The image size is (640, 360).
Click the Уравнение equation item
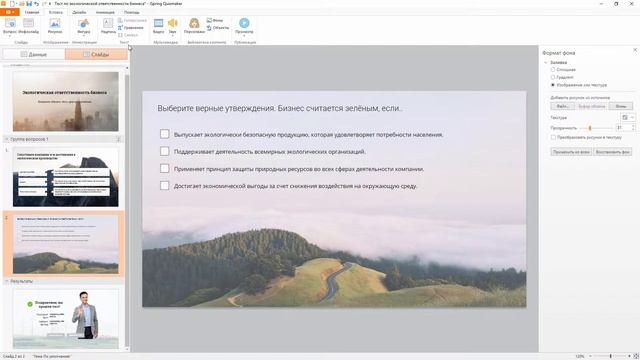click(x=131, y=28)
